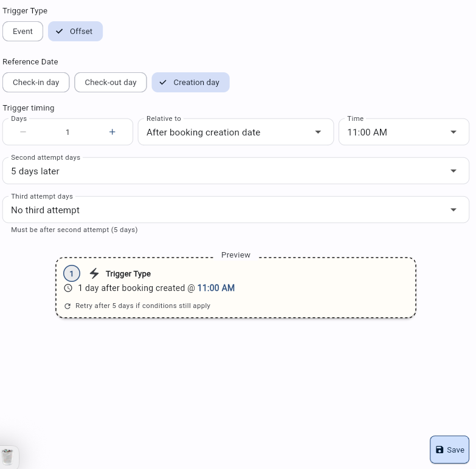The width and height of the screenshot is (476, 469).
Task: Open the Trash in the macOS dock
Action: point(8,456)
